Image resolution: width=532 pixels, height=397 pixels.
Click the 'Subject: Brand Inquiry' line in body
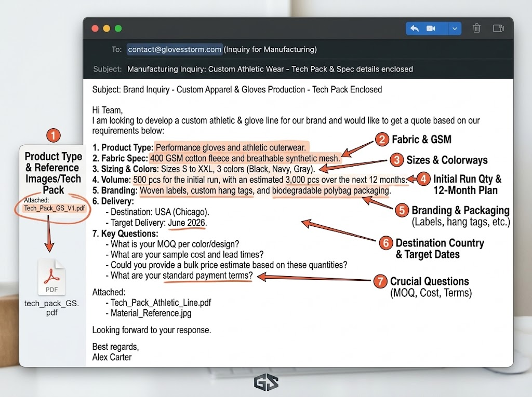click(x=237, y=89)
